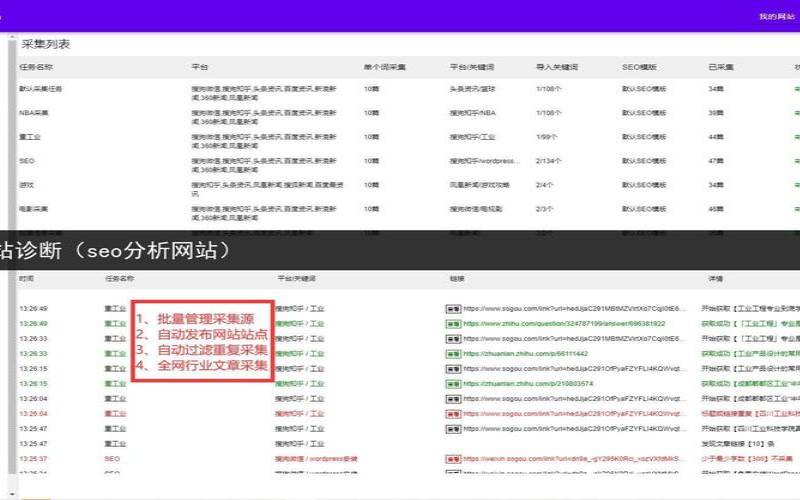Click the 头条资讯/篮球 keyword cell
Screen dimensions: 800x500
[472, 89]
